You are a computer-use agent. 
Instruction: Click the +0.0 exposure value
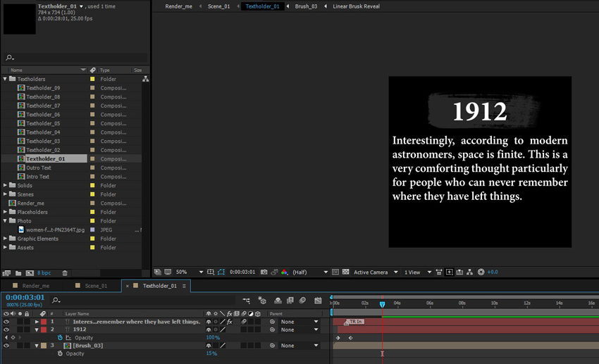(x=493, y=272)
